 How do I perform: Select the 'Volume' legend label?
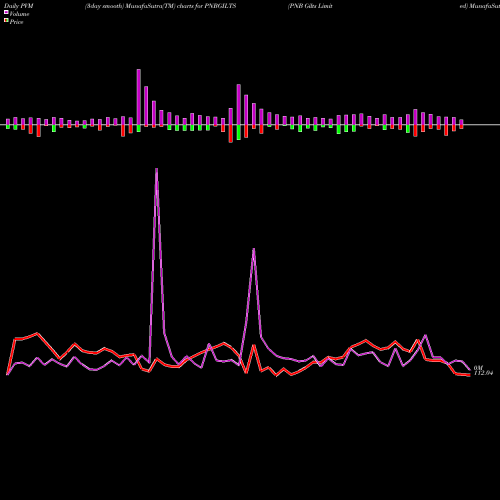pos(19,14)
